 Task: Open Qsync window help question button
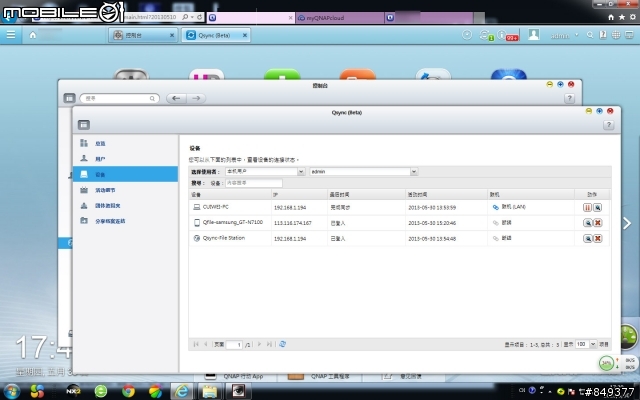[609, 125]
